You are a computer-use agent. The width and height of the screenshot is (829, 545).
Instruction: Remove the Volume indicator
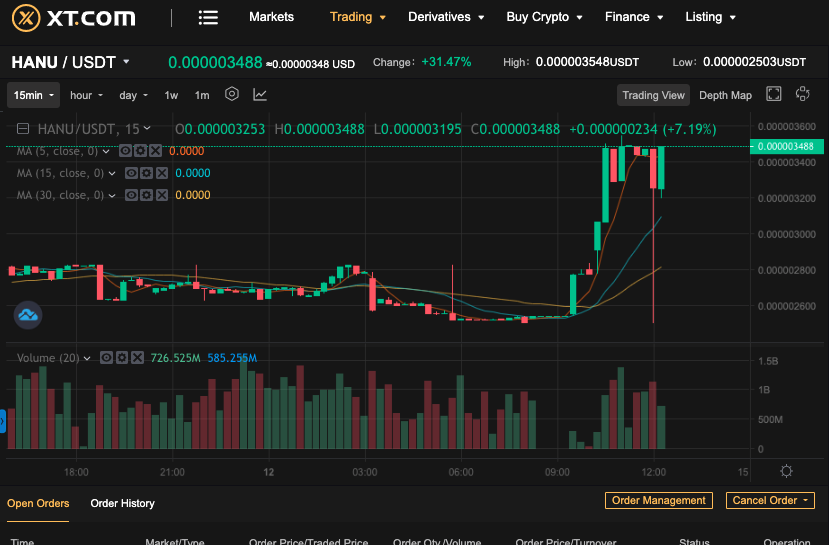137,358
